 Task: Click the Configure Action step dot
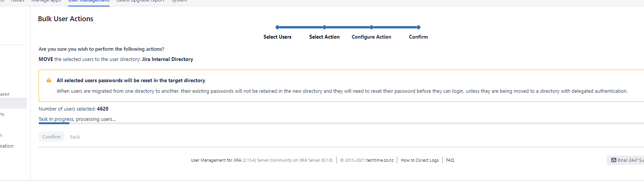tap(371, 27)
